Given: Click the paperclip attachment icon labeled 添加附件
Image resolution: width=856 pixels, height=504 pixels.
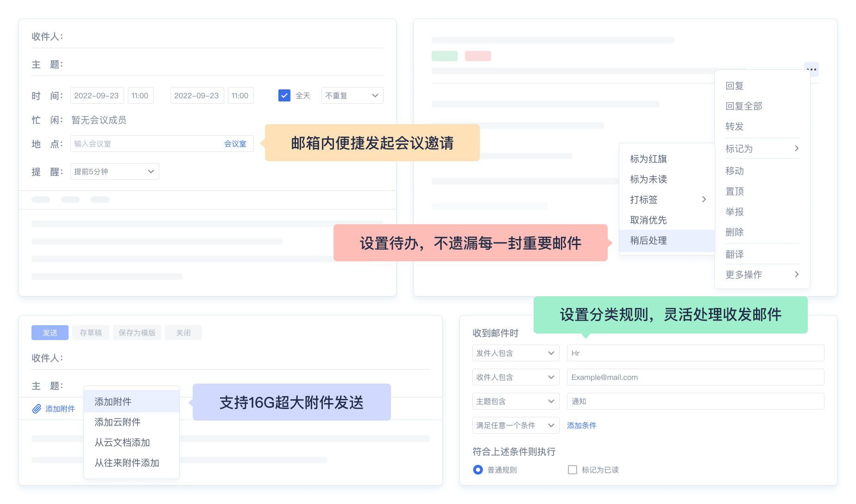Looking at the screenshot, I should pyautogui.click(x=37, y=409).
